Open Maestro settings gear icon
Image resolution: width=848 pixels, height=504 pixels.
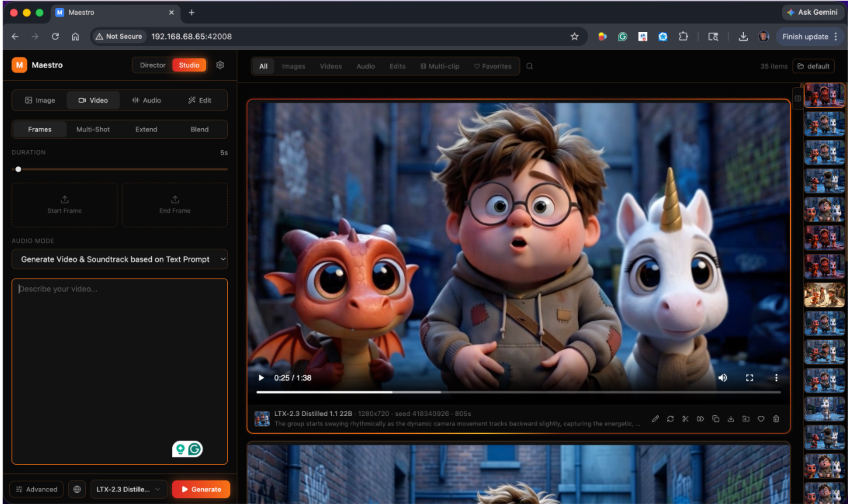[x=220, y=65]
